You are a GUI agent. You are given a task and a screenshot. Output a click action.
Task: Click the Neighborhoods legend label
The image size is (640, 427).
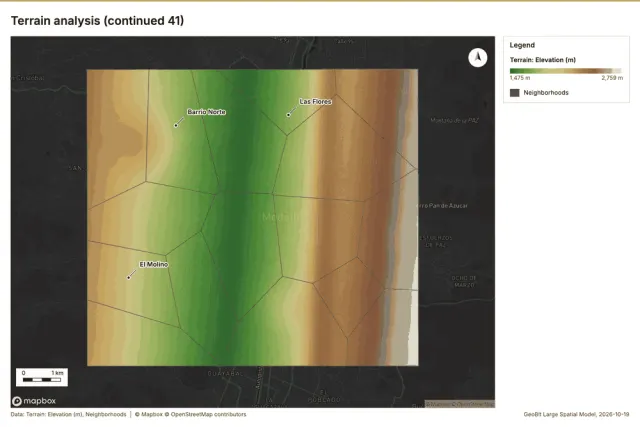(x=546, y=93)
